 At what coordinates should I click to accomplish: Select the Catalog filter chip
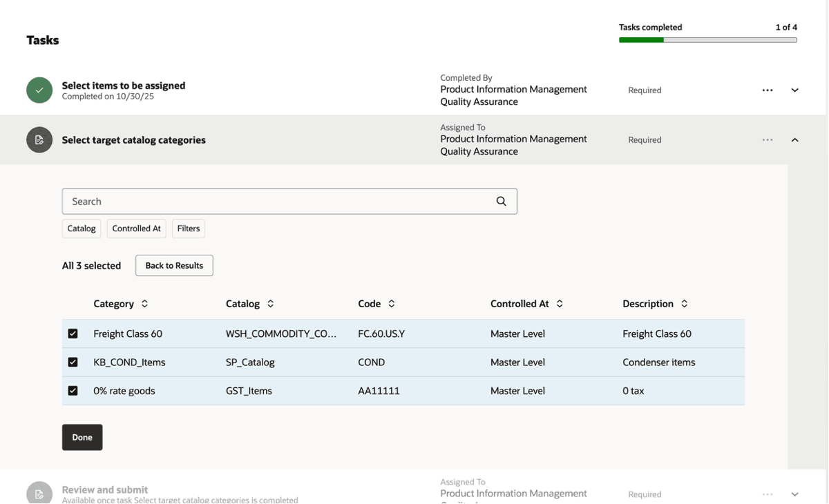(81, 228)
